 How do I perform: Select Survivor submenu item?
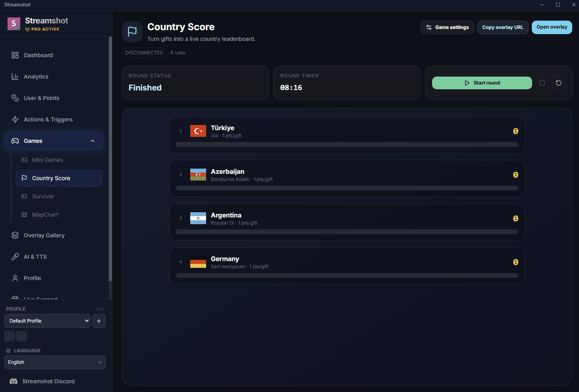click(x=59, y=196)
